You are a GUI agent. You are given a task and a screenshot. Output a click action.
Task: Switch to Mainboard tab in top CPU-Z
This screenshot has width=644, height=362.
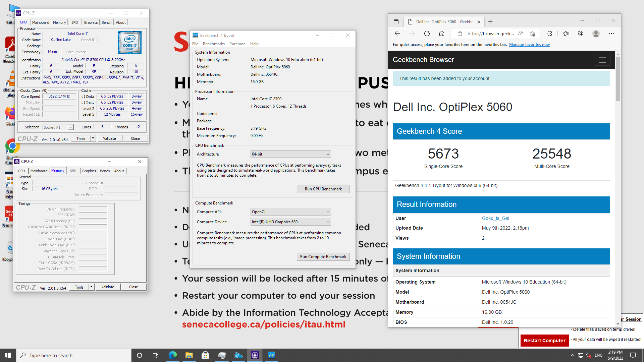[x=41, y=22]
